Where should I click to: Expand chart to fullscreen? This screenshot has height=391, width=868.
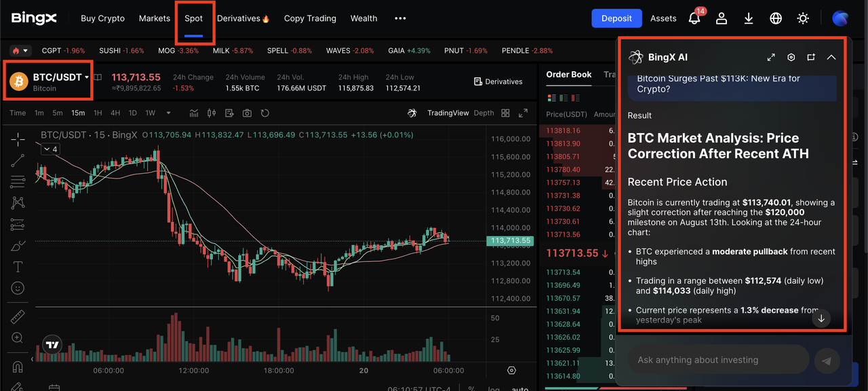pyautogui.click(x=523, y=113)
